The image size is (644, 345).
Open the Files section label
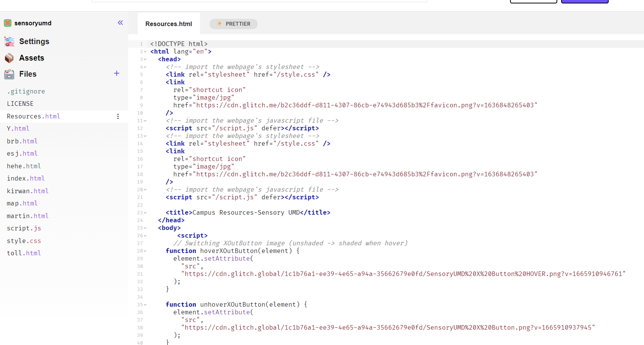(x=28, y=74)
